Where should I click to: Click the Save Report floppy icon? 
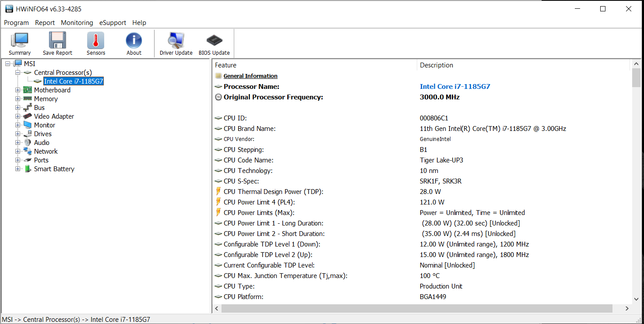click(x=57, y=41)
